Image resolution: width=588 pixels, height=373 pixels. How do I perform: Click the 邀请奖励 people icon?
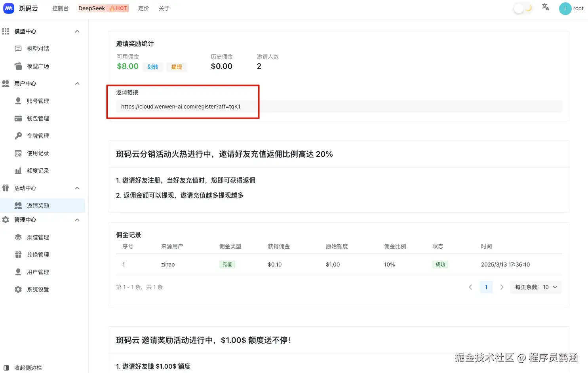18,206
